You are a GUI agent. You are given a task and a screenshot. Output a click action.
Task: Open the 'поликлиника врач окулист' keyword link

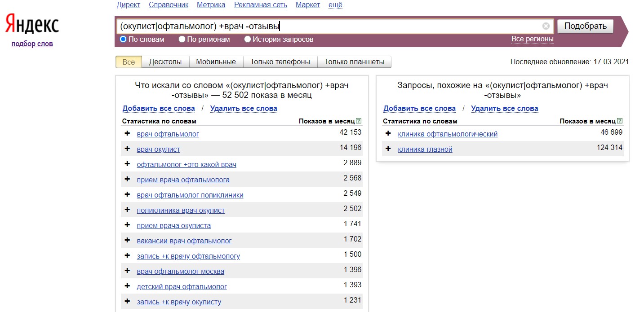(181, 210)
